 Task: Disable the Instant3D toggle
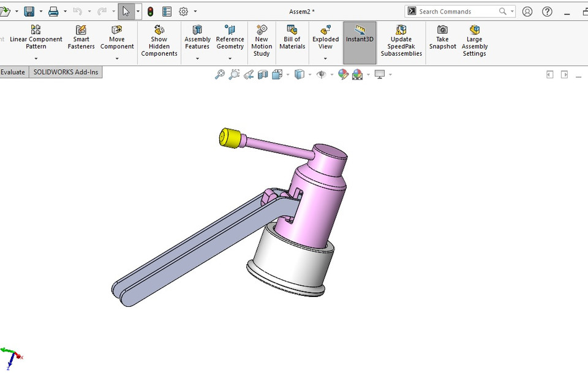coord(360,39)
